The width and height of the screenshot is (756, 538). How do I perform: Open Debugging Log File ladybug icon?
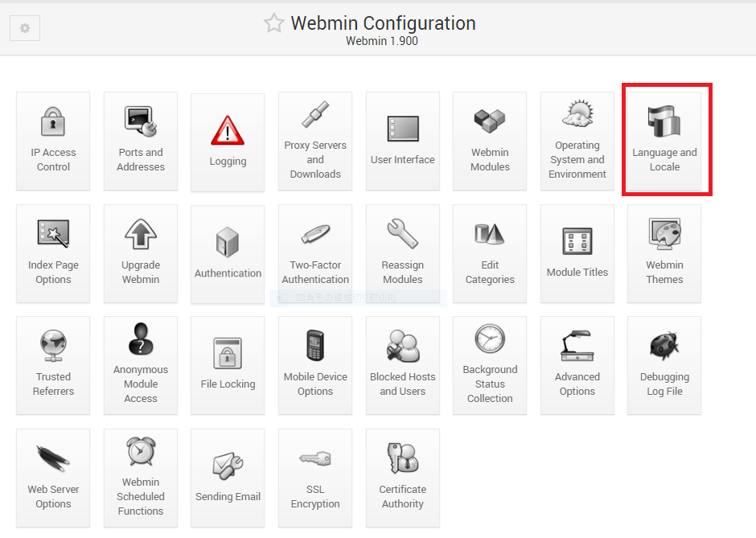[664, 346]
